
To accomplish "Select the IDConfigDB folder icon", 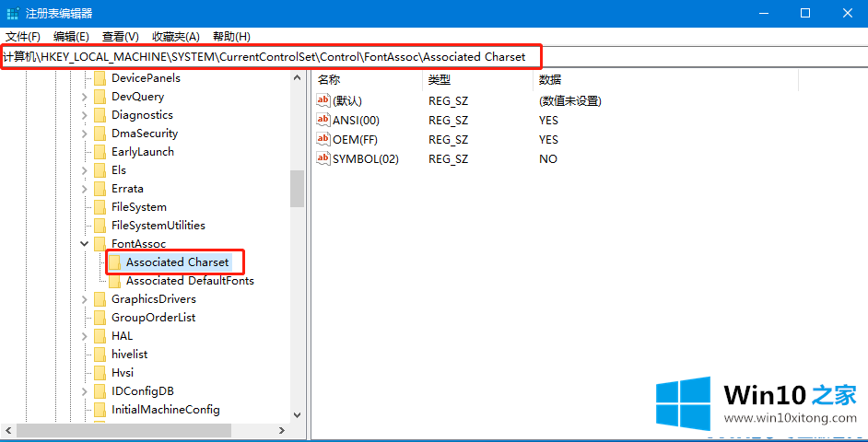I will (100, 391).
